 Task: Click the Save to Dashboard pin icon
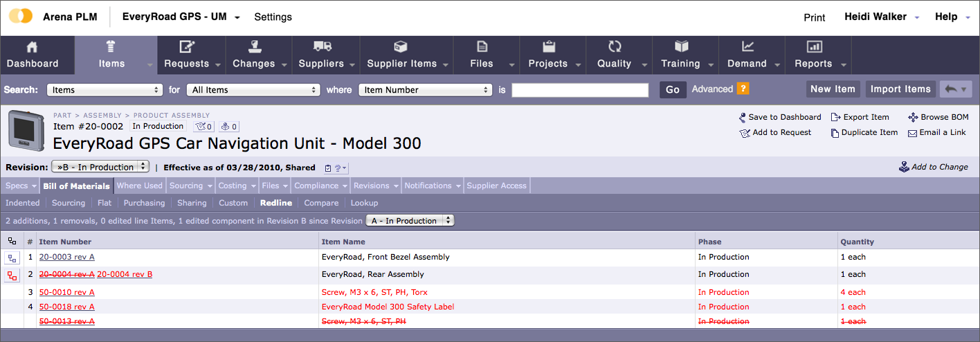click(743, 118)
